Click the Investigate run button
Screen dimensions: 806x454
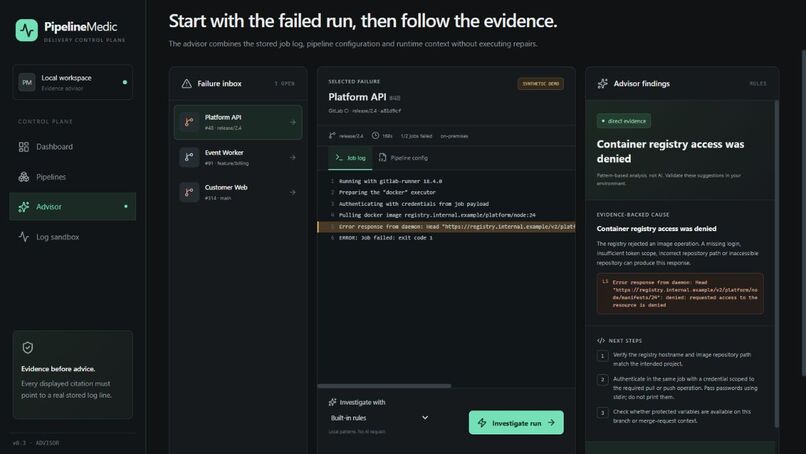pos(516,423)
